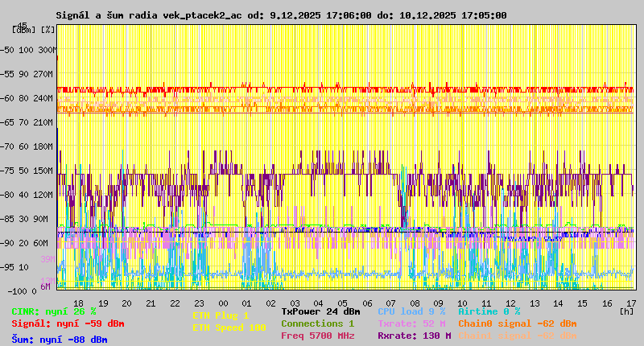Screen dimensions: 644x346
Task: Click the Connections 1 legend label
Action: coord(317,323)
